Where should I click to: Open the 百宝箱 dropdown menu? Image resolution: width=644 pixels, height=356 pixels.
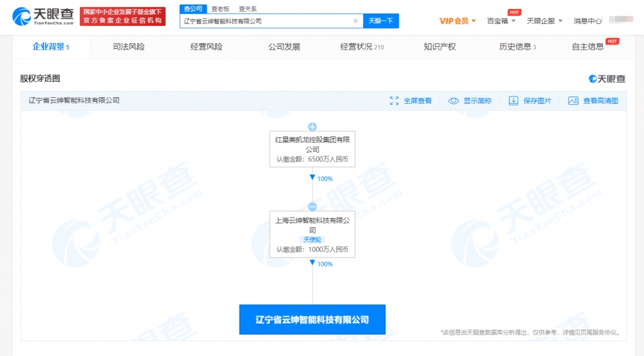pos(501,21)
